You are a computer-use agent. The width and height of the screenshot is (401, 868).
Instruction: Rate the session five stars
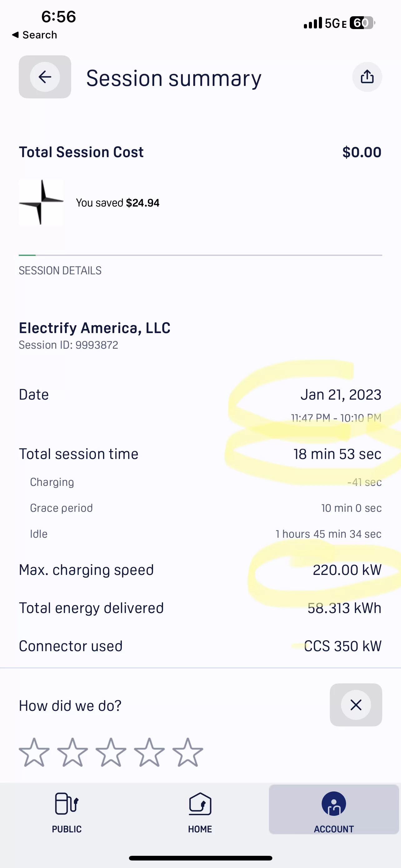click(188, 752)
